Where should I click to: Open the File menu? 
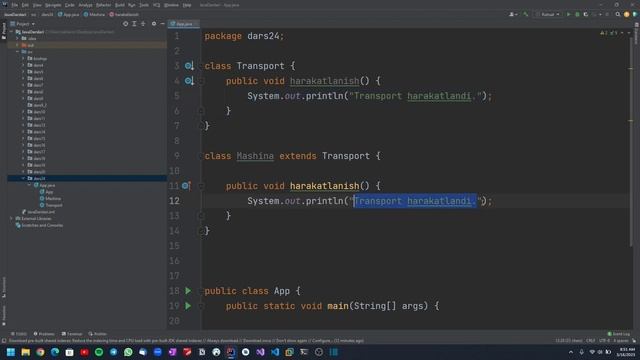(15, 5)
